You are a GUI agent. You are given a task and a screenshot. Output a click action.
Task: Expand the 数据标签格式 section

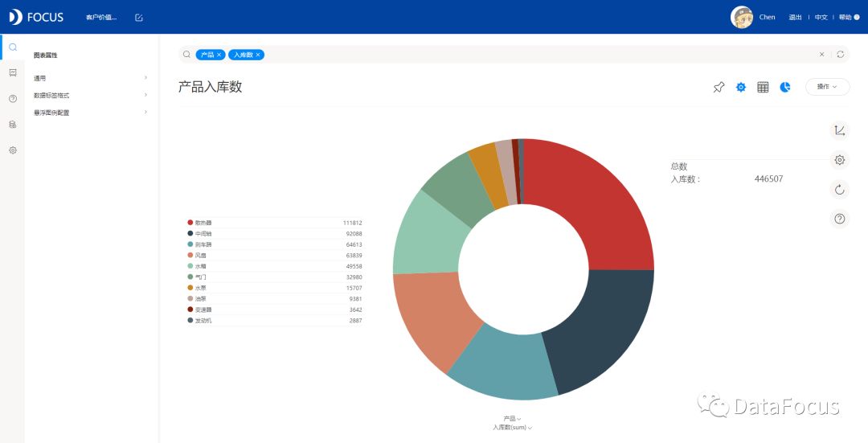(x=90, y=95)
